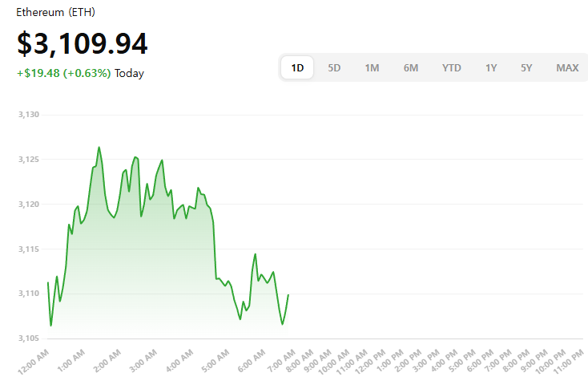This screenshot has width=588, height=377.
Task: Switch to the 5D range tab
Action: pos(334,68)
